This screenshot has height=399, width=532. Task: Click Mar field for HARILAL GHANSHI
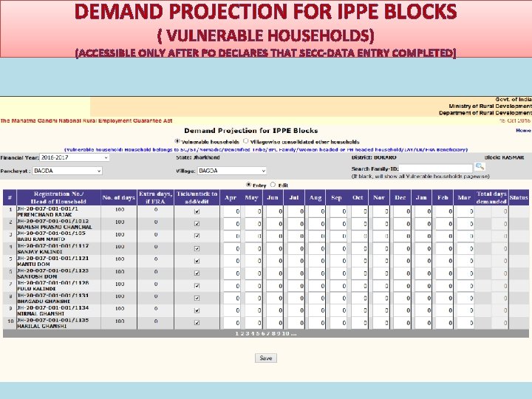[465, 323]
